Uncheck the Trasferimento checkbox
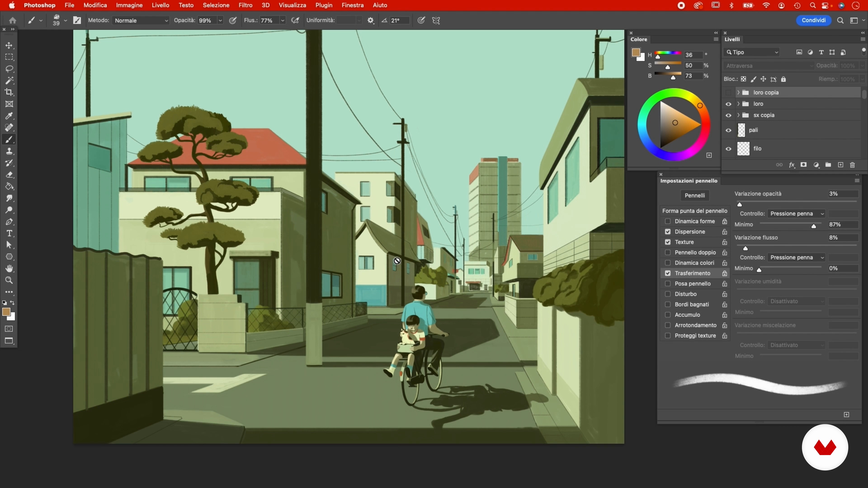 (668, 273)
